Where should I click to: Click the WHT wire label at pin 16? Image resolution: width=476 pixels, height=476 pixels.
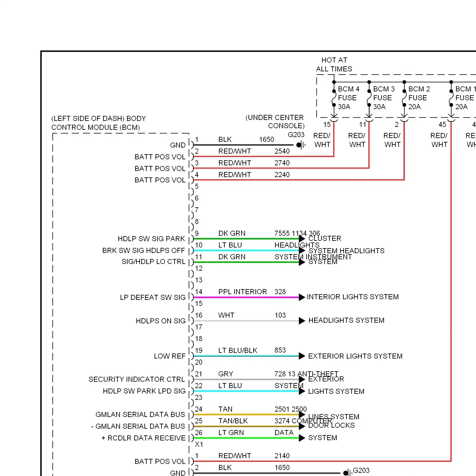coord(226,315)
